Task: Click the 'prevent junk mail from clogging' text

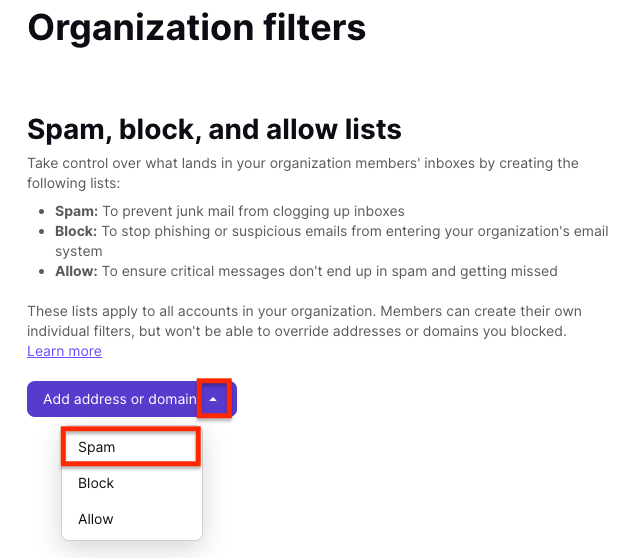Action: click(253, 211)
